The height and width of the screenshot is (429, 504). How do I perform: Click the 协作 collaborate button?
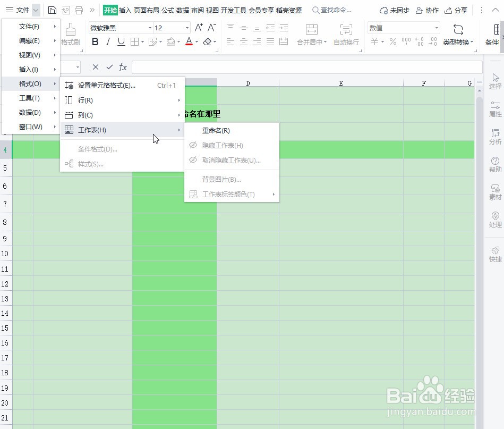(427, 10)
